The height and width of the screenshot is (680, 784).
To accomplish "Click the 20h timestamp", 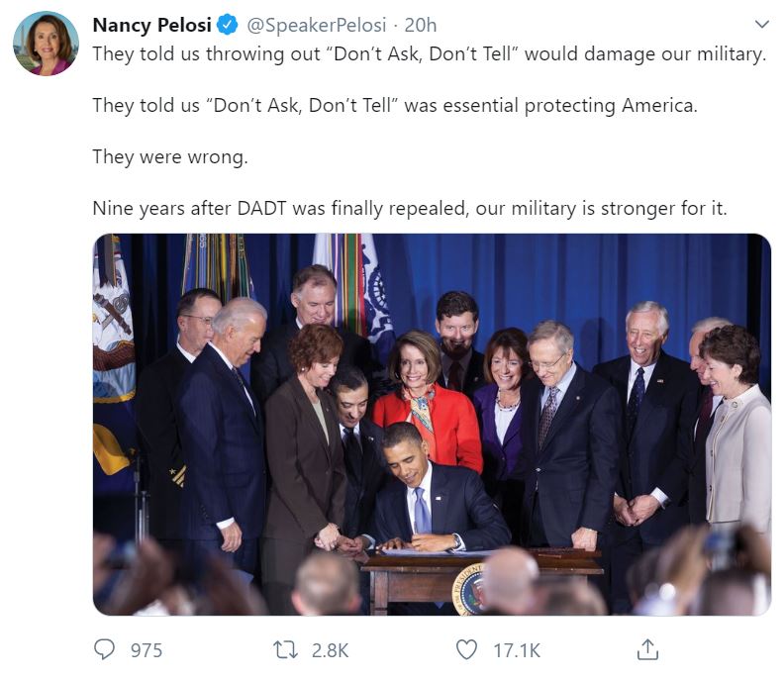I will click(x=422, y=24).
